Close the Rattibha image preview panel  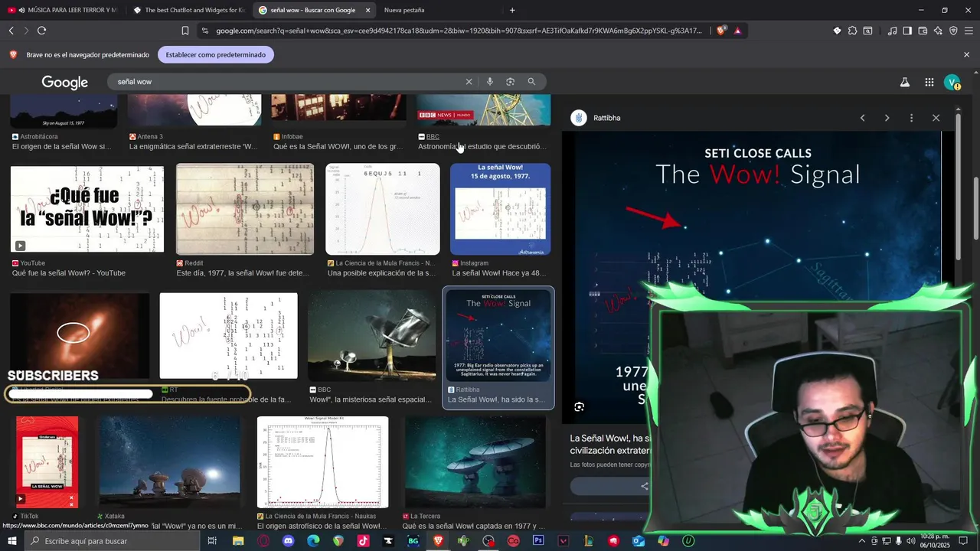(x=936, y=118)
